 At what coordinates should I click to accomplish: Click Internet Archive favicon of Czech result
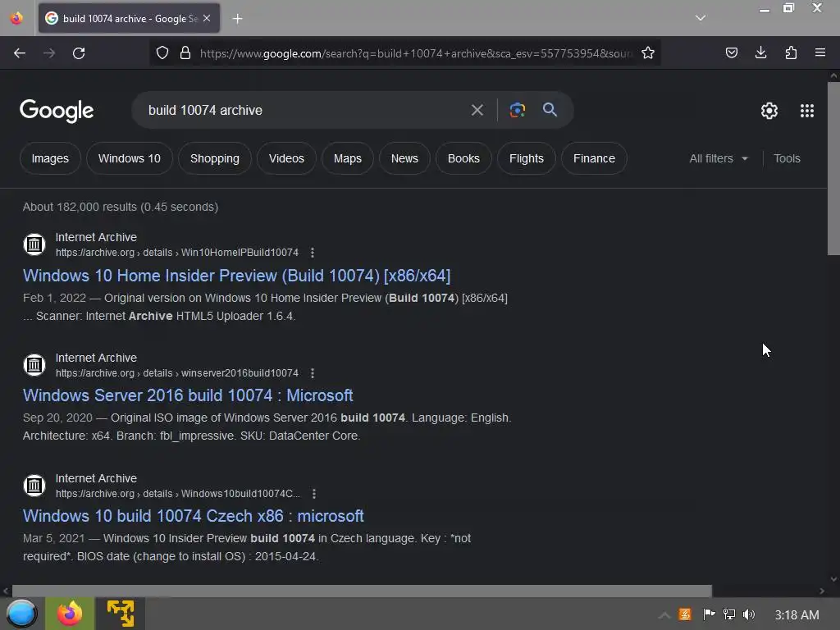coord(34,486)
